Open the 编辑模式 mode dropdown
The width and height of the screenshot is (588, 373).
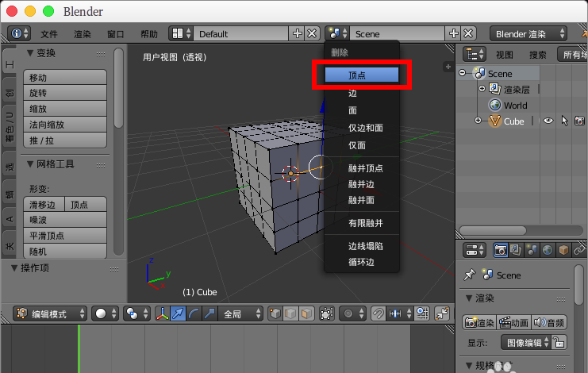click(x=50, y=313)
